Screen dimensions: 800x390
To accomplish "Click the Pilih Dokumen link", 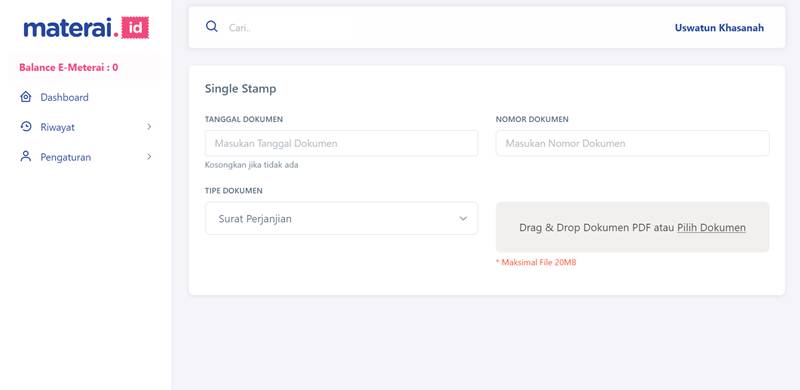I will 711,228.
